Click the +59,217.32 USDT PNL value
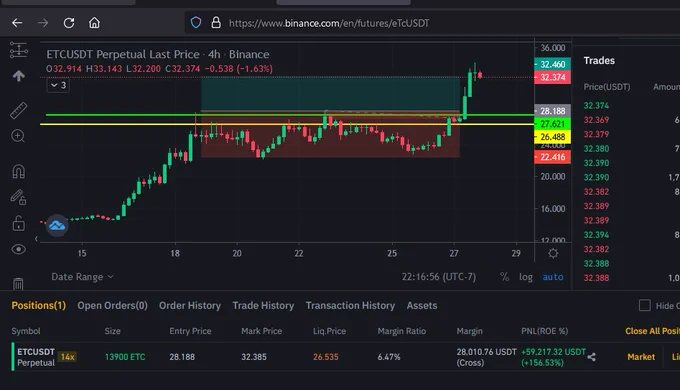The image size is (680, 390). click(553, 352)
